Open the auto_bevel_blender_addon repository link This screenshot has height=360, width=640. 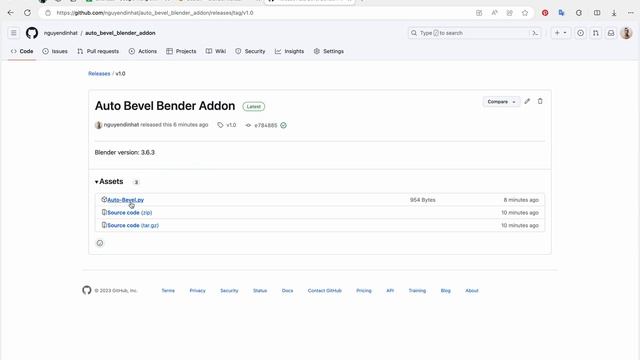120,33
